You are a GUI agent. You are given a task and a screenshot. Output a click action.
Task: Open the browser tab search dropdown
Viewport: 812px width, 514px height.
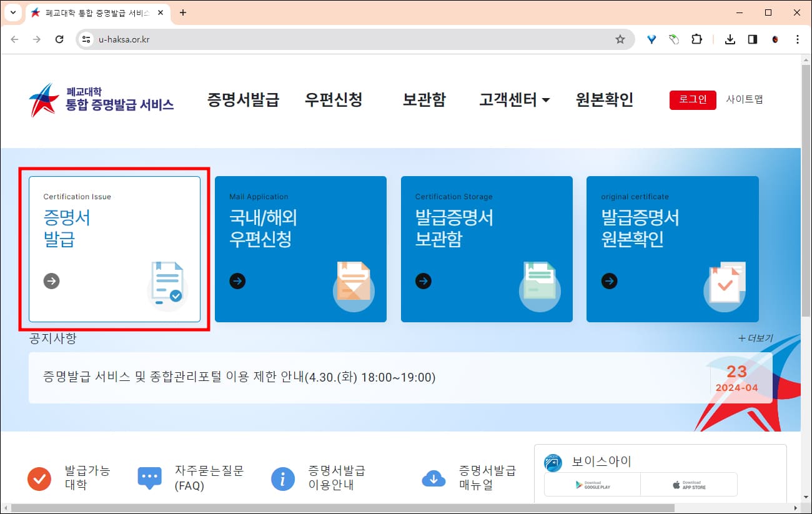(x=12, y=12)
